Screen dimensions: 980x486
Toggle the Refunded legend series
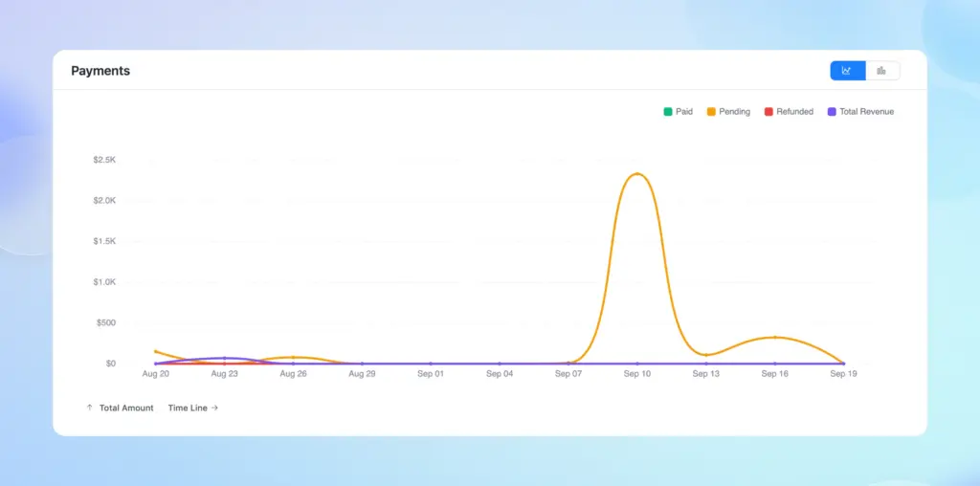789,112
